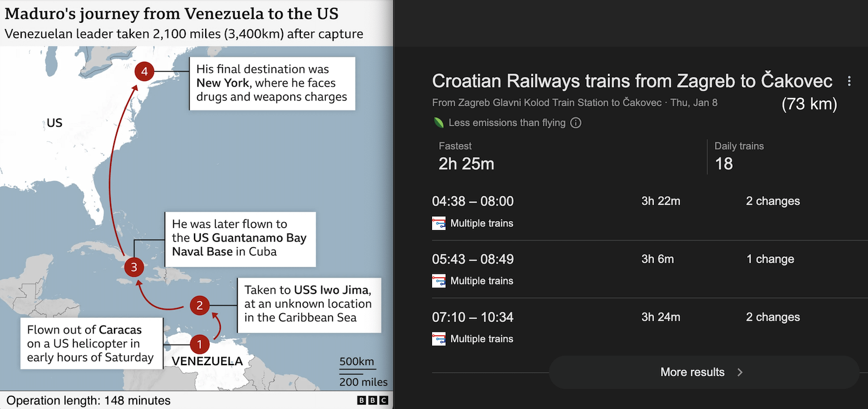The height and width of the screenshot is (409, 868).
Task: Click the emissions info circle icon
Action: [x=576, y=123]
